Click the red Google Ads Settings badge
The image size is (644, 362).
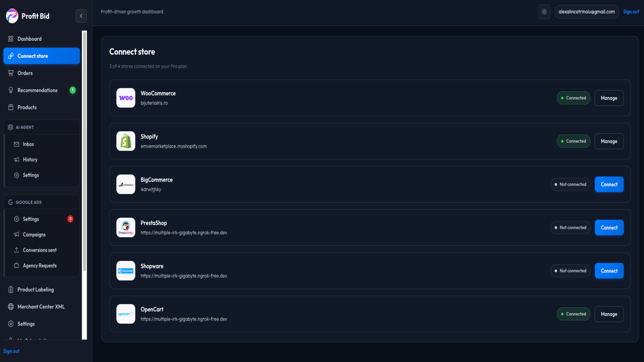(70, 219)
